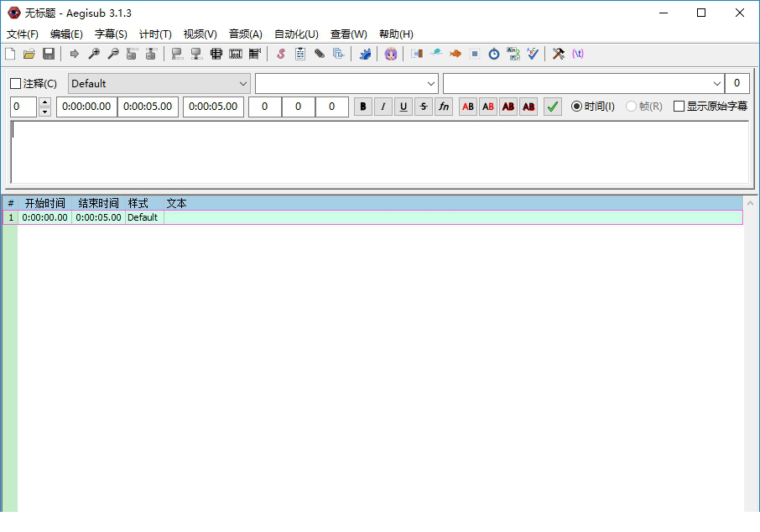Screen dimensions: 760x532
Task: Click the grid scrollbar up arrow
Action: pyautogui.click(x=750, y=203)
